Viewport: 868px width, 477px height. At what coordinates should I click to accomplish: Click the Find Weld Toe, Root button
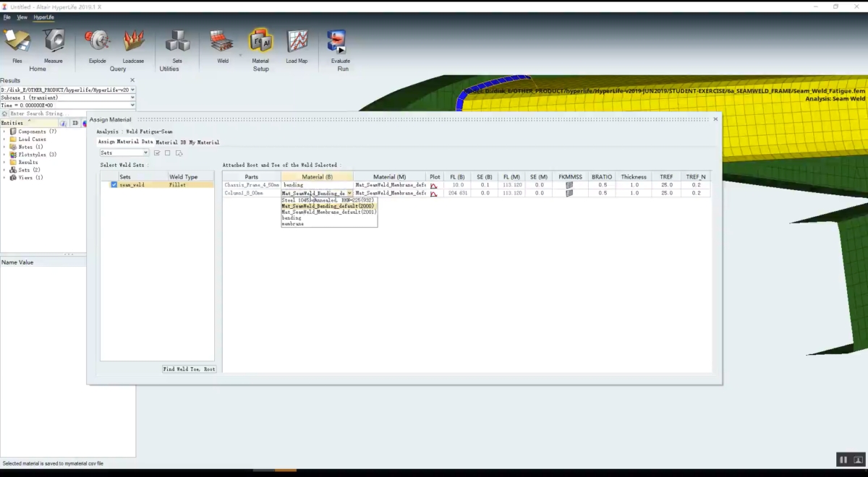189,369
